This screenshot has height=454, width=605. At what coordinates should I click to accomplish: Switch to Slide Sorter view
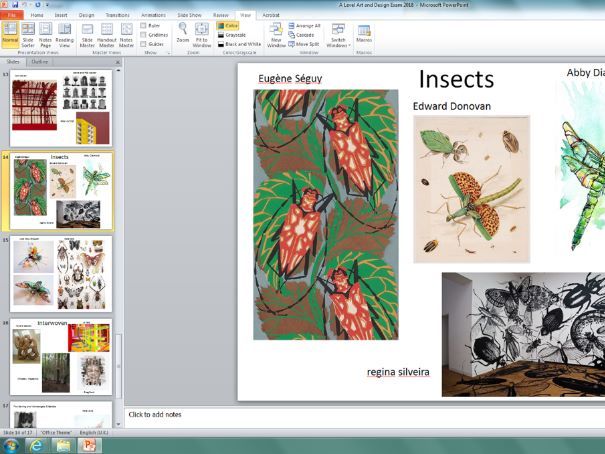click(28, 35)
